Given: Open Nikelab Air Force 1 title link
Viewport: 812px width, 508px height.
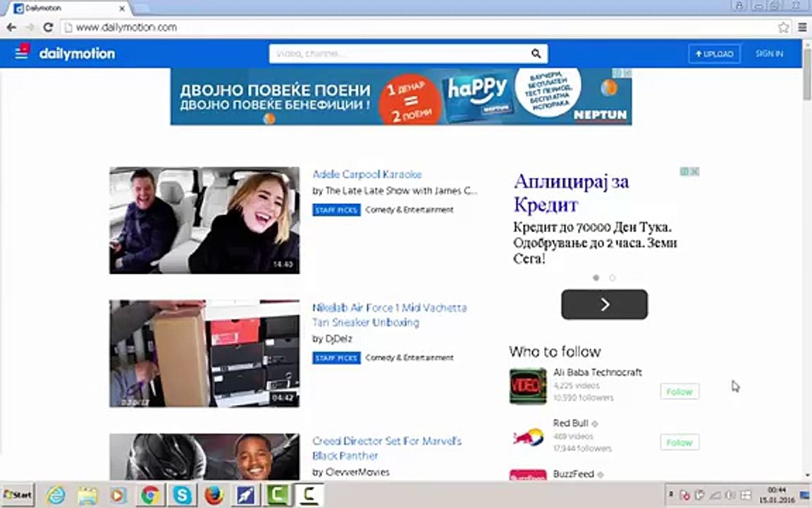Looking at the screenshot, I should 389,315.
